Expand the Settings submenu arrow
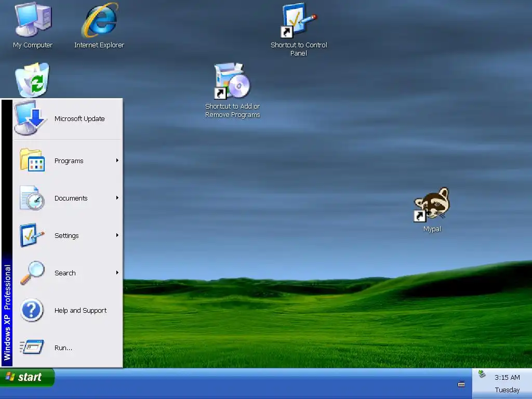 click(117, 235)
